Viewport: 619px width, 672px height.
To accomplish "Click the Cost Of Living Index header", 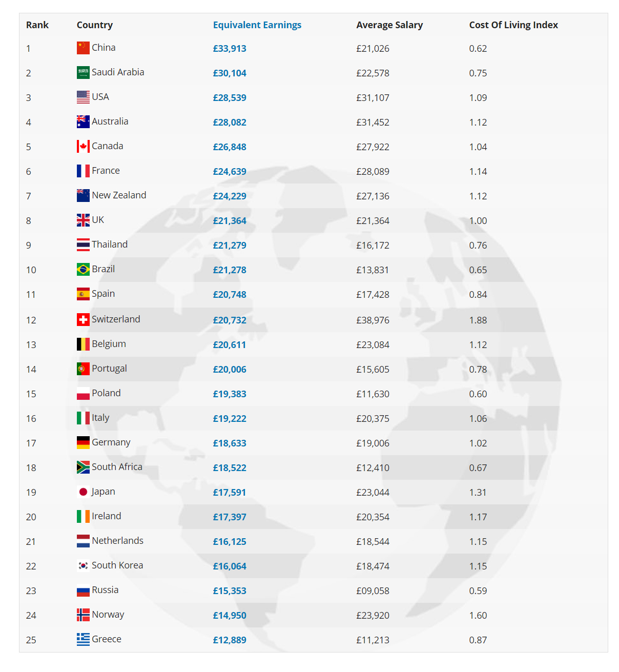I will coord(513,25).
